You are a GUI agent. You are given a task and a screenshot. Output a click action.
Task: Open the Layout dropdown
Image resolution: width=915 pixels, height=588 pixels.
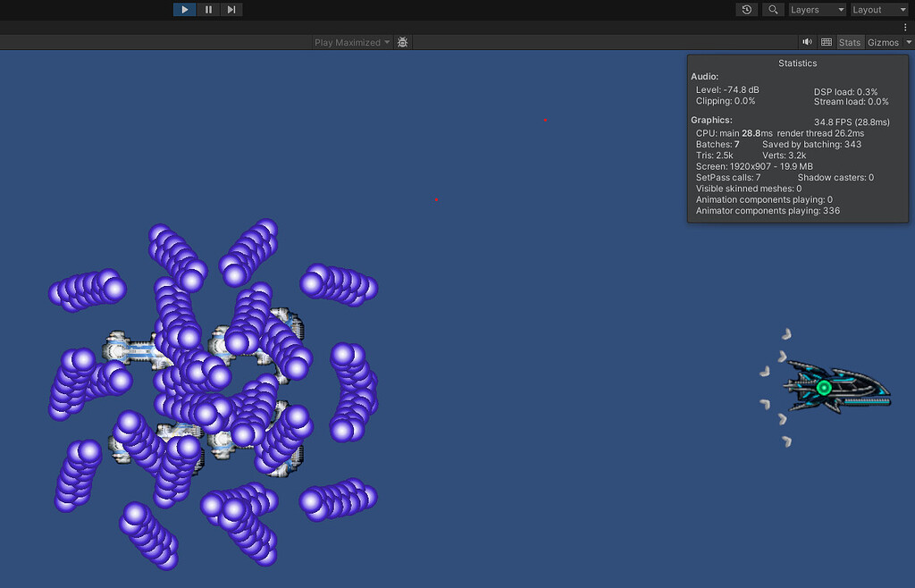pyautogui.click(x=878, y=9)
